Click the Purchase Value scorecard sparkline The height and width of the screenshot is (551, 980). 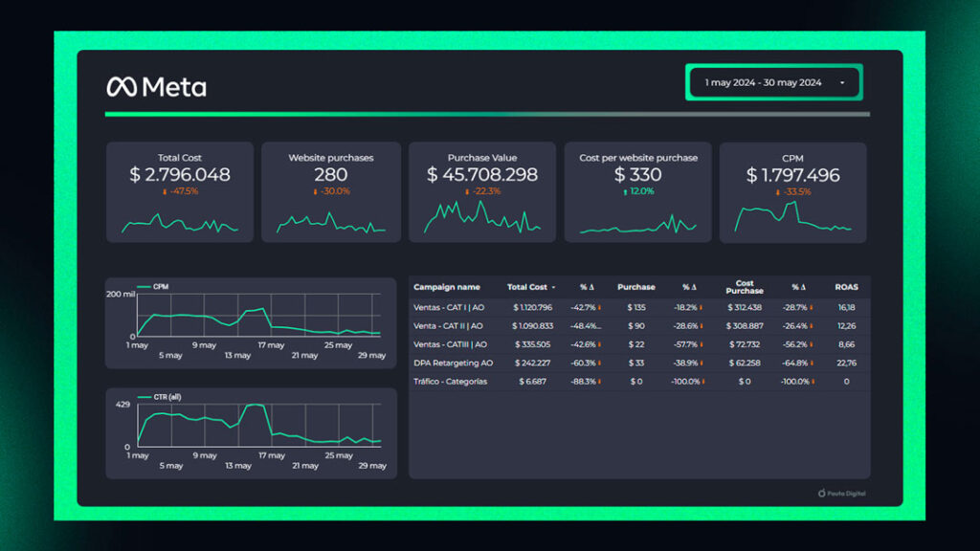[482, 218]
